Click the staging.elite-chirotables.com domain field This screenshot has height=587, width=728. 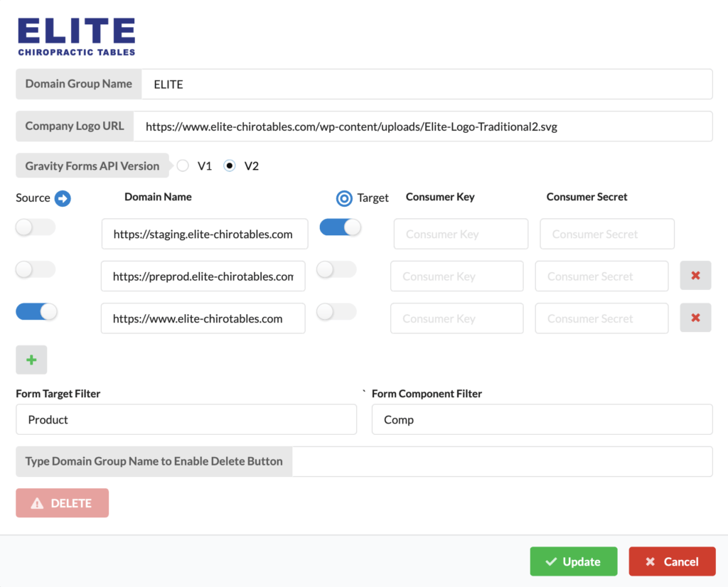click(205, 234)
